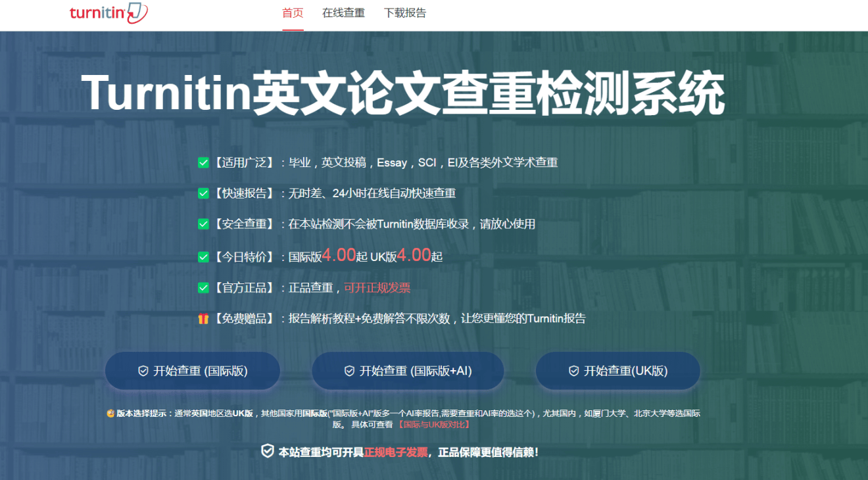The width and height of the screenshot is (868, 480).
Task: Click the gift icon beside 免费赠品
Action: click(203, 319)
